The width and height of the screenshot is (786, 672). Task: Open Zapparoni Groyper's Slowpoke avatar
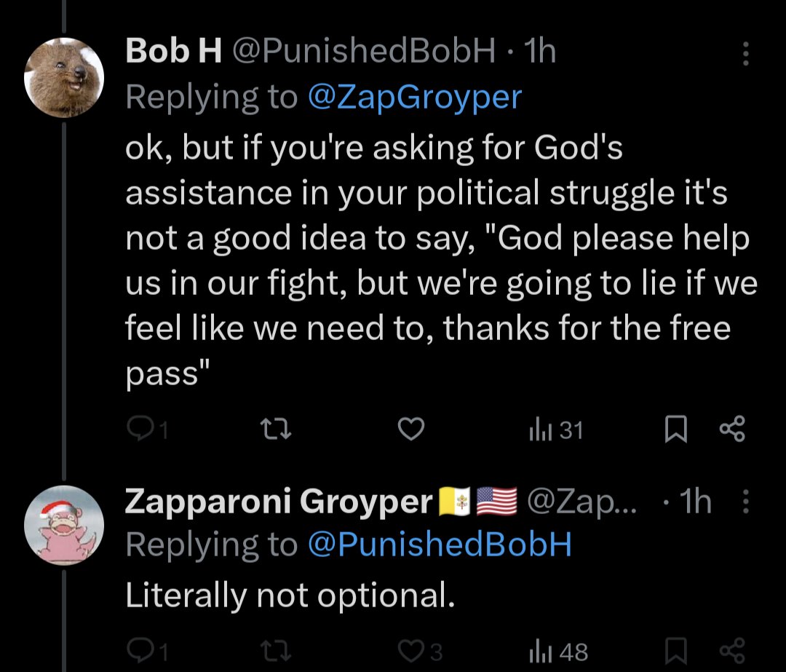64,526
